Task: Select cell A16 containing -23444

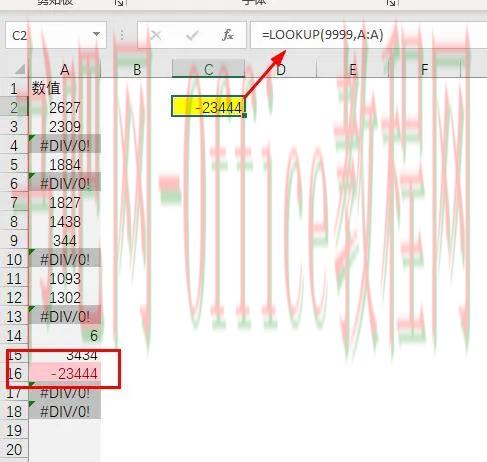Action: [65, 374]
